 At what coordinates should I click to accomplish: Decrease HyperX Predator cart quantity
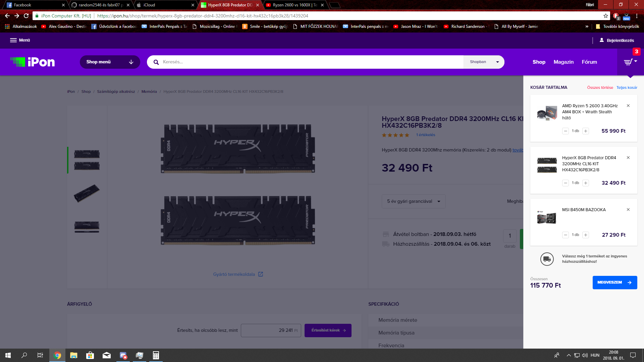(x=566, y=183)
